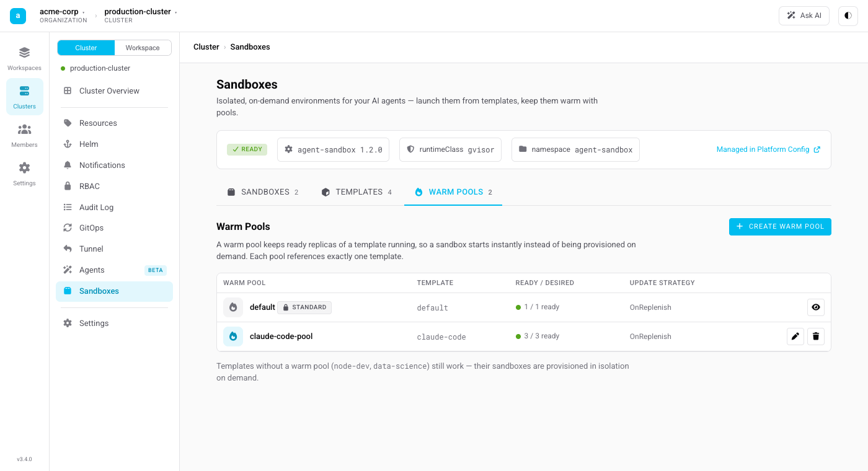Click Create Warm Pool button
This screenshot has width=868, height=471.
tap(780, 227)
